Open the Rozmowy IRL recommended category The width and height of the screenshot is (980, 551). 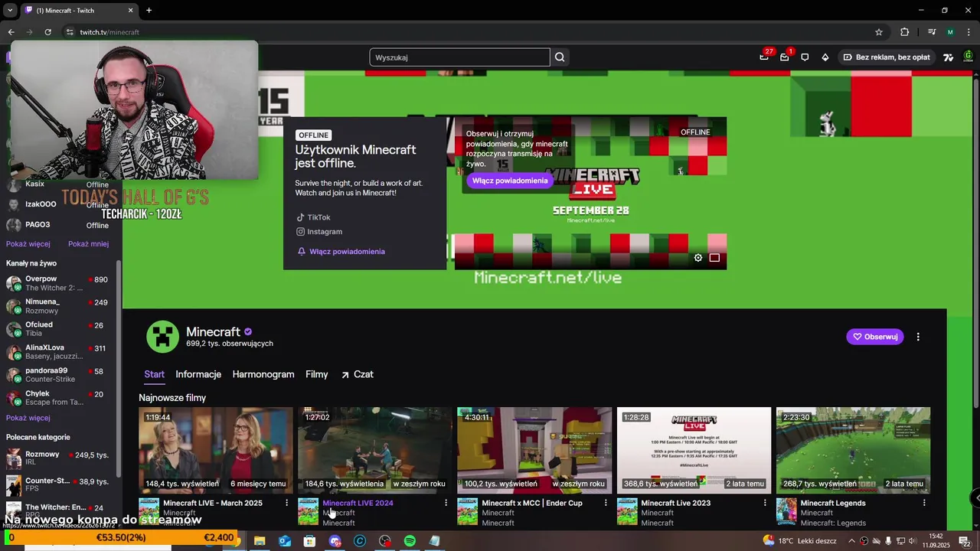pos(57,458)
